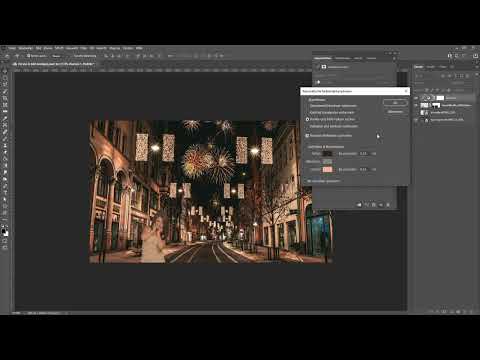Open the Fenster menu
The image size is (480, 360).
(x=128, y=48)
